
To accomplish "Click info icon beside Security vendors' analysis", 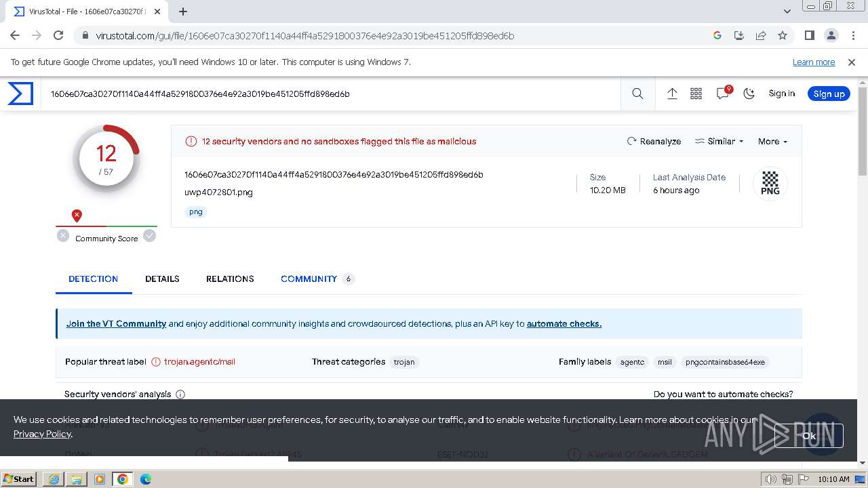I will (180, 394).
